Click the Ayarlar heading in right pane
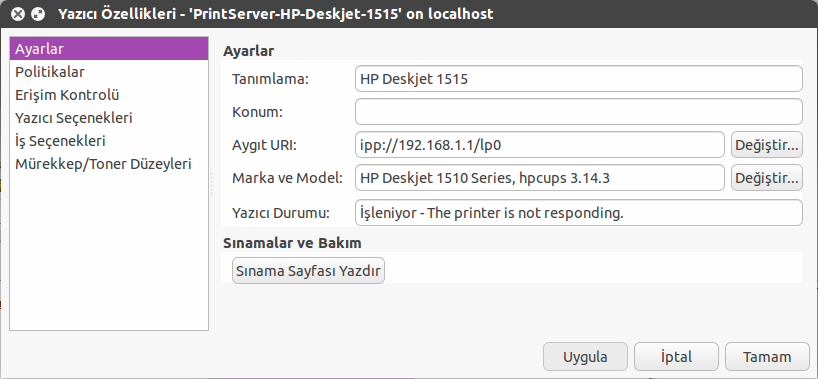This screenshot has width=818, height=379. [x=249, y=51]
